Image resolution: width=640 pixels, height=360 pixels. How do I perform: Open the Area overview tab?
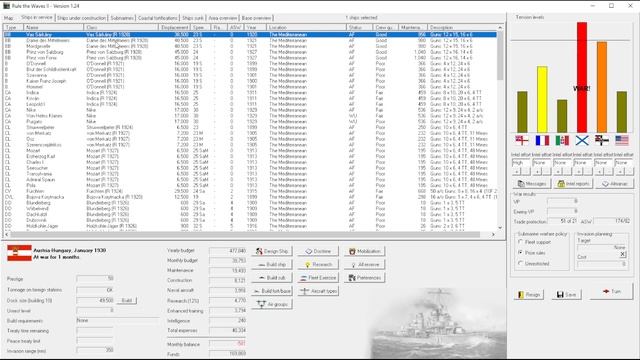223,18
